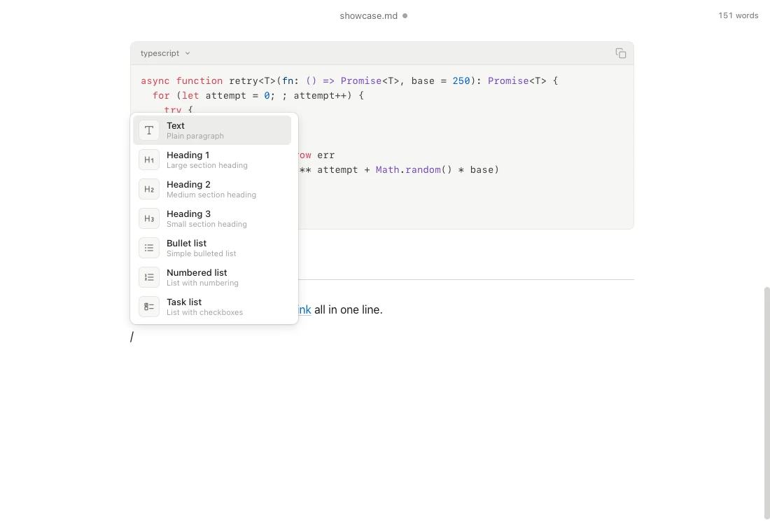This screenshot has height=532, width=770.
Task: Choose 'Heading 3' from the slash menu
Action: [212, 218]
